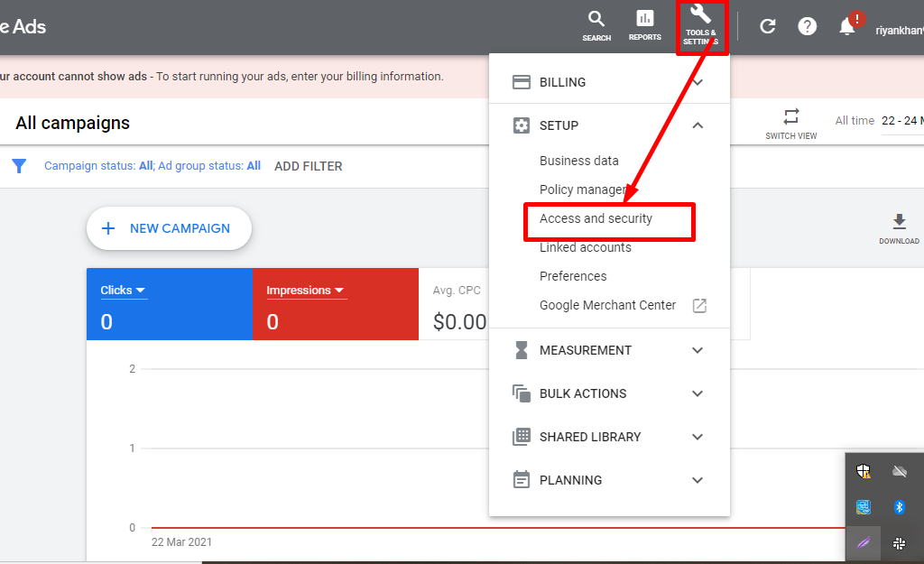This screenshot has height=564, width=924.
Task: Click the Campaign status filter text
Action: click(x=152, y=166)
